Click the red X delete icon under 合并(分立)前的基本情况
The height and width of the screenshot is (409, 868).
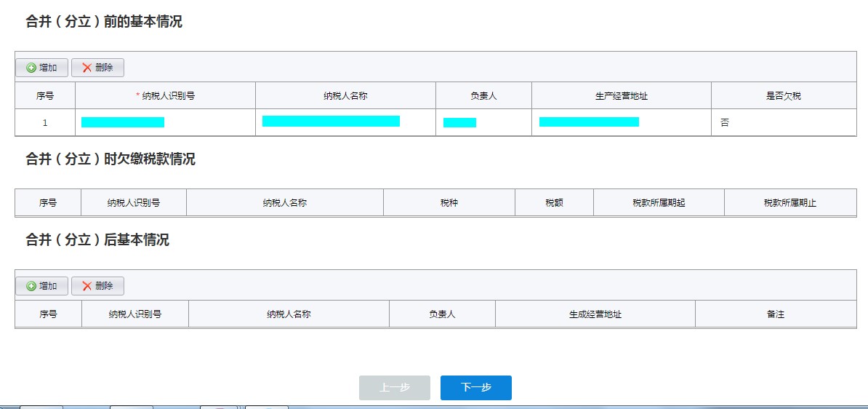point(87,68)
